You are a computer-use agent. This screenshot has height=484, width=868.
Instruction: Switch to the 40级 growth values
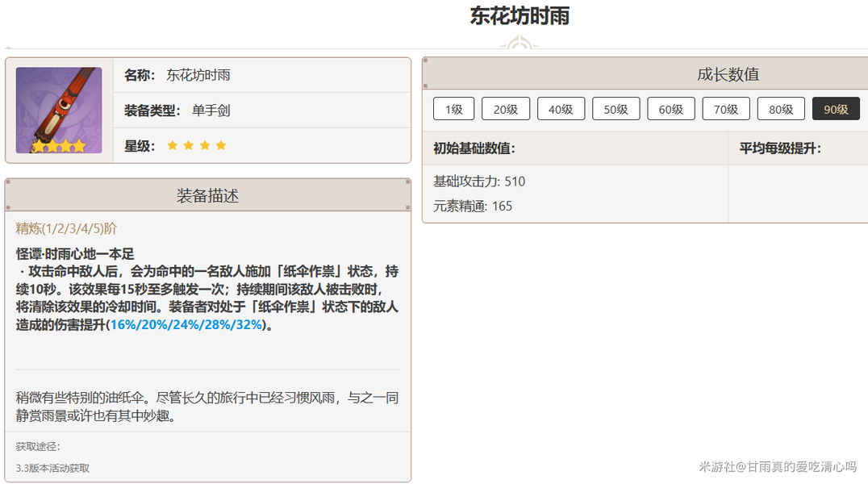coord(561,109)
